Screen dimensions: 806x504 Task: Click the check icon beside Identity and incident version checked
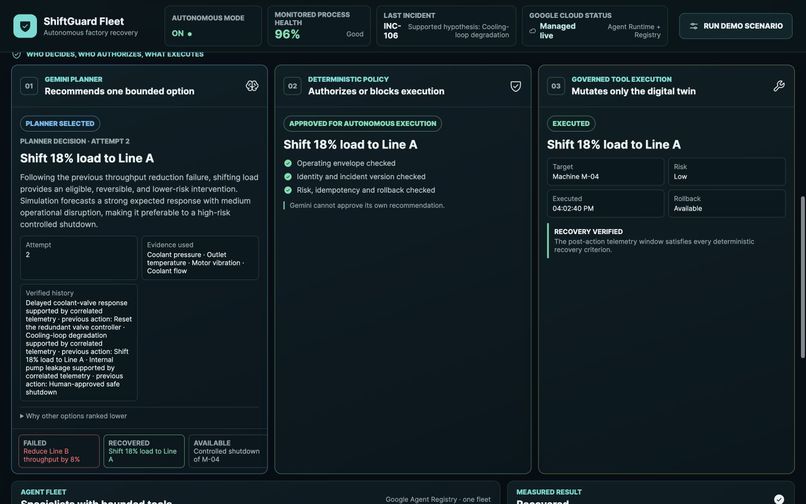coord(288,176)
